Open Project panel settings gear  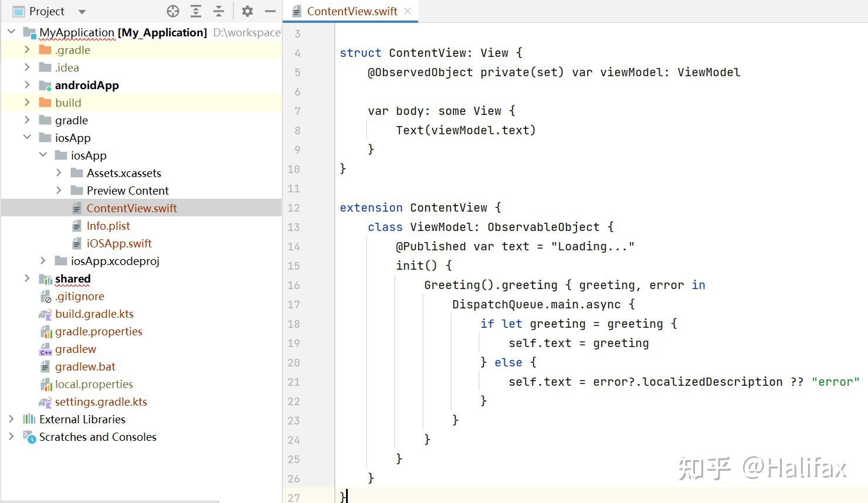(x=247, y=11)
